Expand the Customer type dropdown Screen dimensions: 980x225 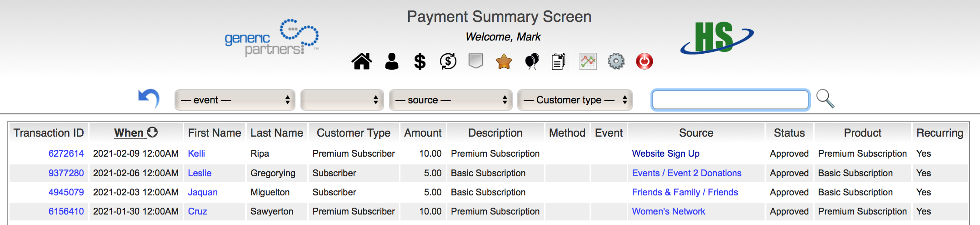[x=575, y=100]
